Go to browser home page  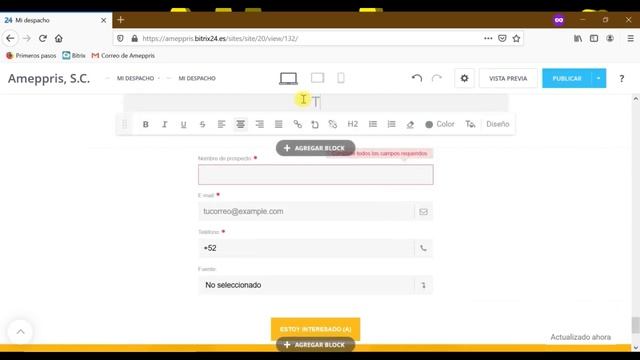(x=59, y=38)
